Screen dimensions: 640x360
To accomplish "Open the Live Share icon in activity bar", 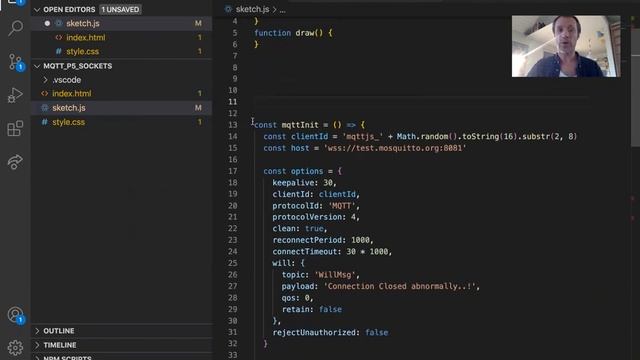I will 15,162.
